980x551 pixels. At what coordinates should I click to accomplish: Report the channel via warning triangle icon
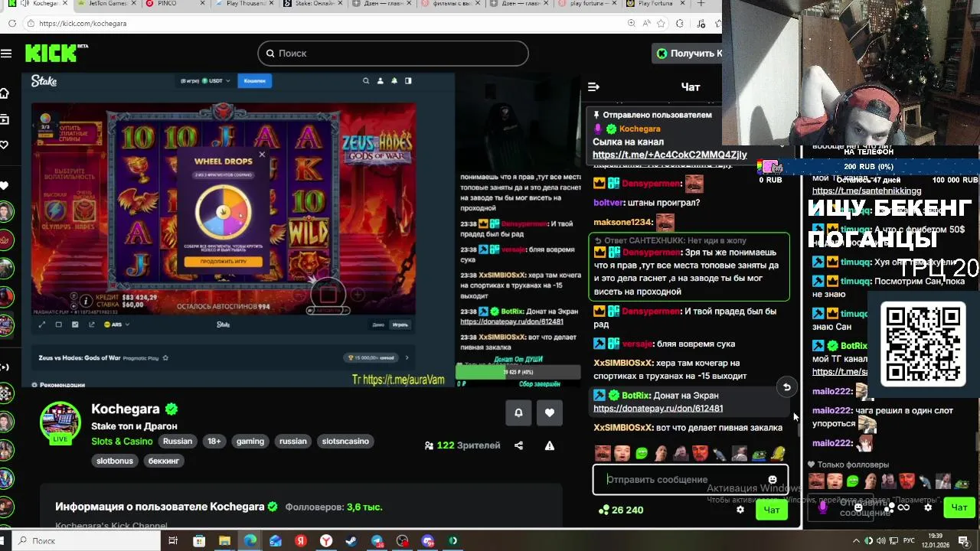[x=549, y=445]
